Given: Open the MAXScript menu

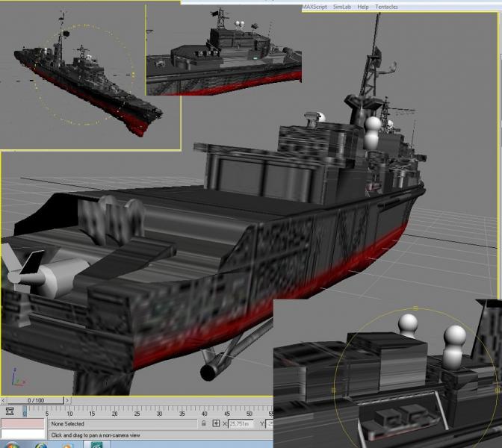Looking at the screenshot, I should 315,7.
